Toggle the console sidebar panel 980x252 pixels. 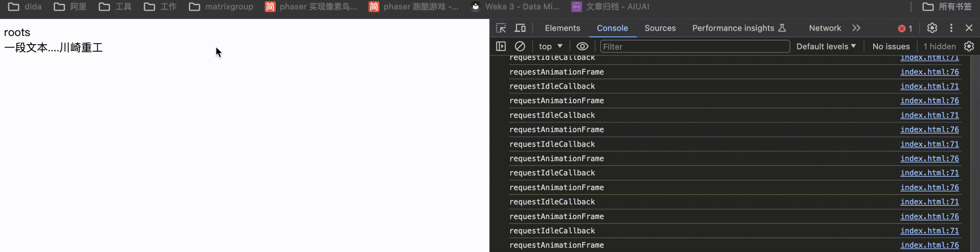[x=501, y=46]
